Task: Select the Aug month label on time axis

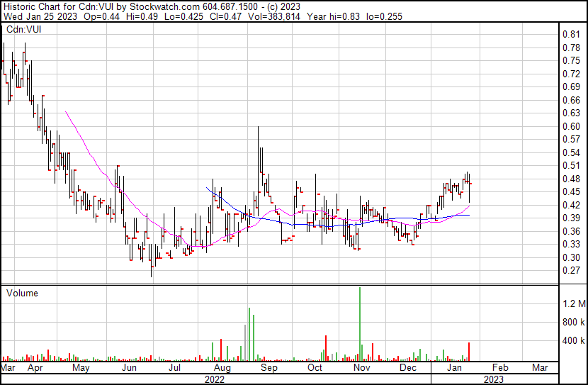Action: pyautogui.click(x=222, y=368)
